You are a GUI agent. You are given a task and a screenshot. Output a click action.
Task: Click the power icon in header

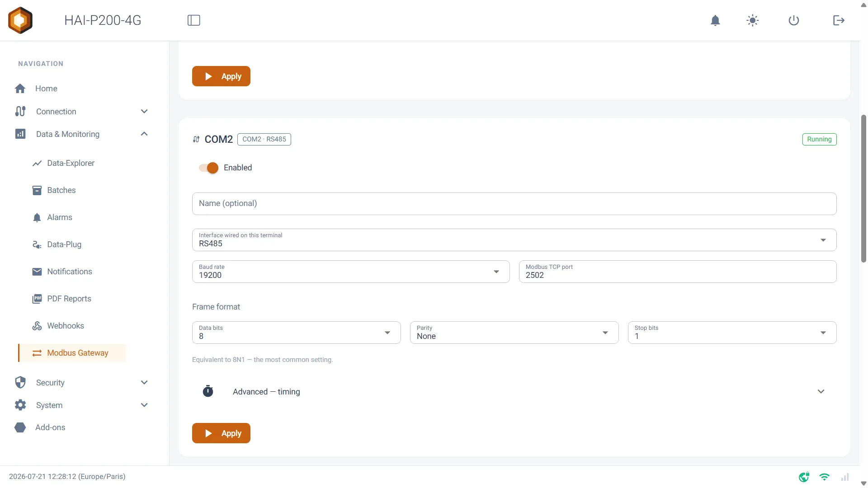[x=794, y=20]
